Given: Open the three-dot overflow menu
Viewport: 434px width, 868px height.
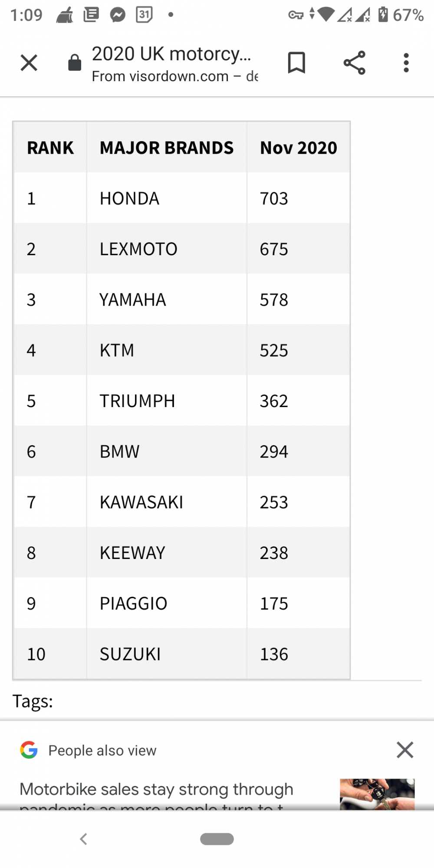Looking at the screenshot, I should 406,63.
